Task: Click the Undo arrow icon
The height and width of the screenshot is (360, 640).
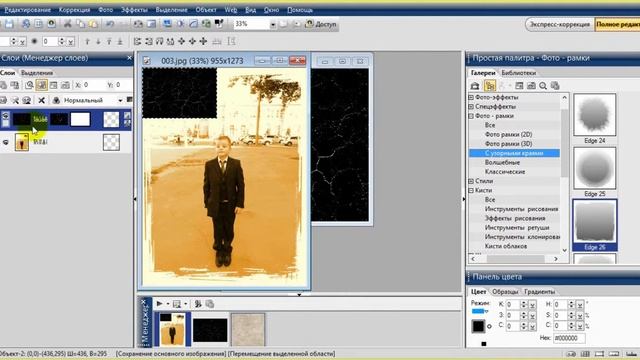Action: tap(110, 24)
